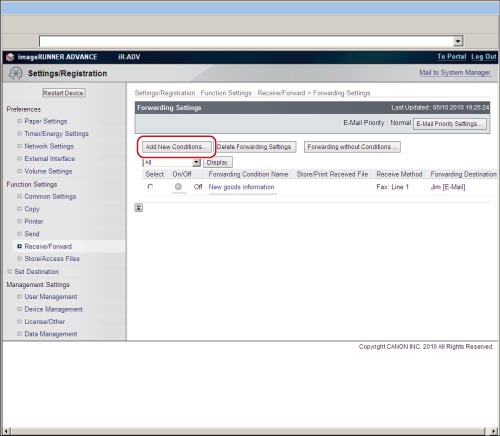Click the Set Destination bullet icon
The width and height of the screenshot is (500, 436).
pyautogui.click(x=9, y=272)
